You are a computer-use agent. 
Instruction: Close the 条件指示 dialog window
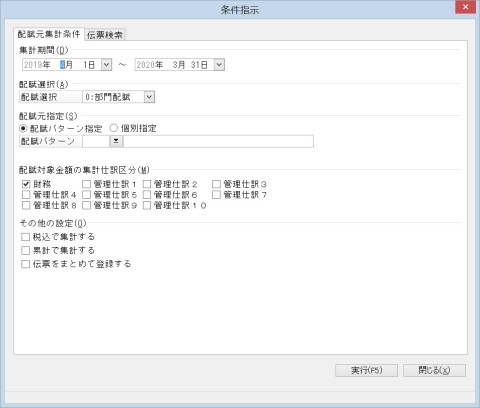(465, 7)
